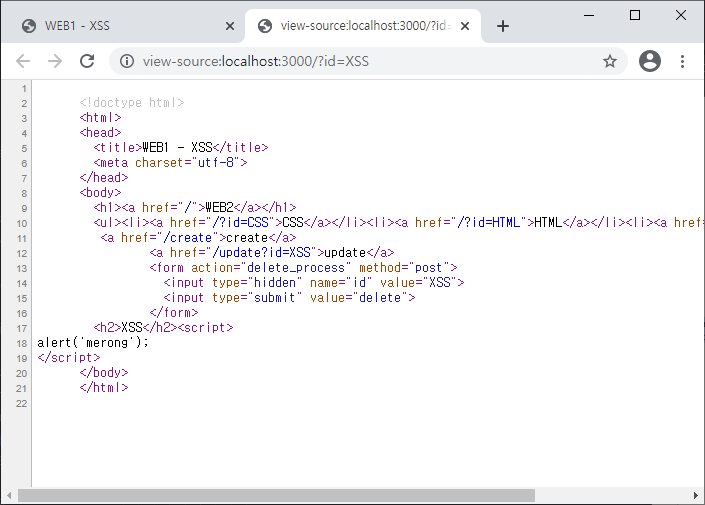705x505 pixels.
Task: Click the <h2>XSS</h2> text
Action: tap(135, 327)
